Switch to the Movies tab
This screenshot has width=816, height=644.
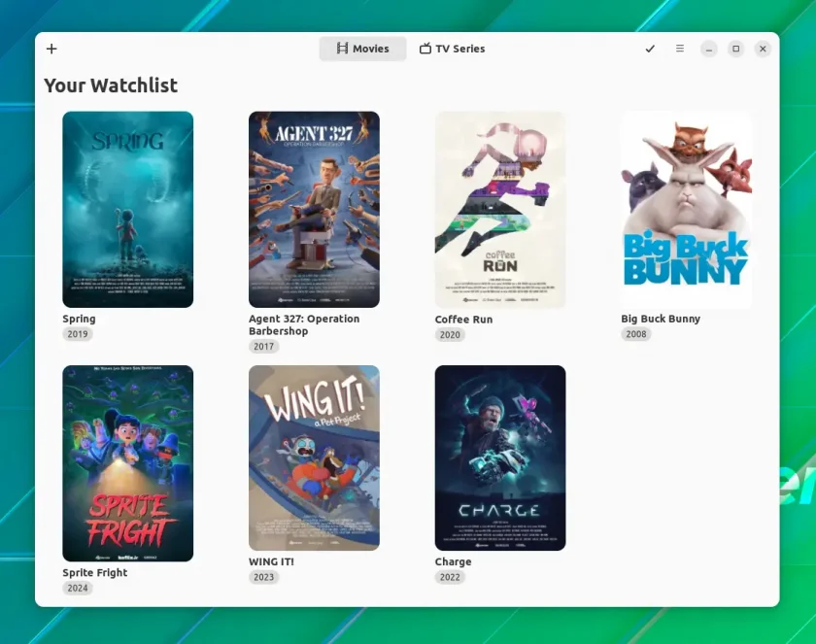point(362,49)
